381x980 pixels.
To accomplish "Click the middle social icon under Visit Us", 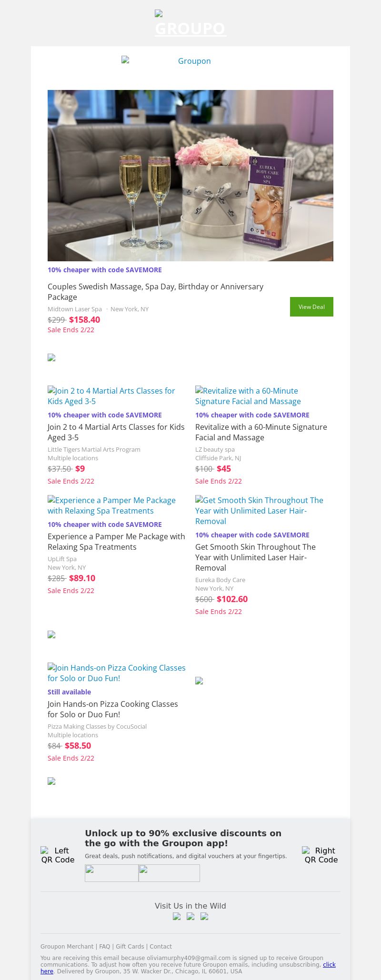I will tap(190, 916).
